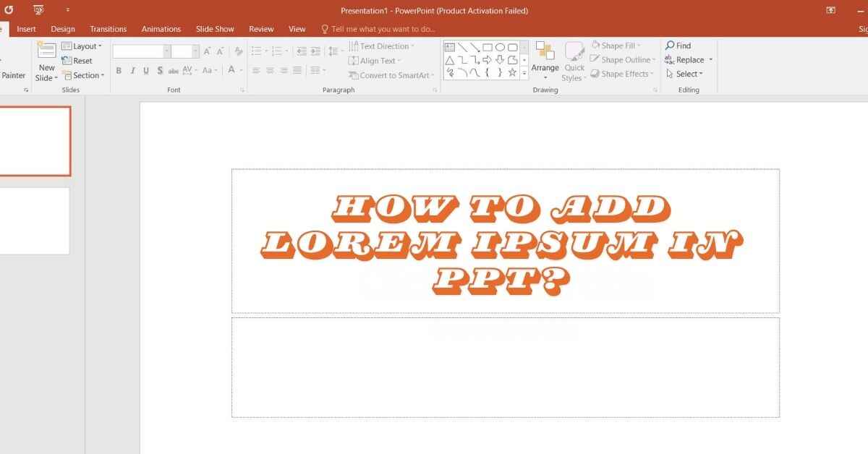The image size is (868, 454).
Task: Toggle Italic formatting
Action: [132, 71]
